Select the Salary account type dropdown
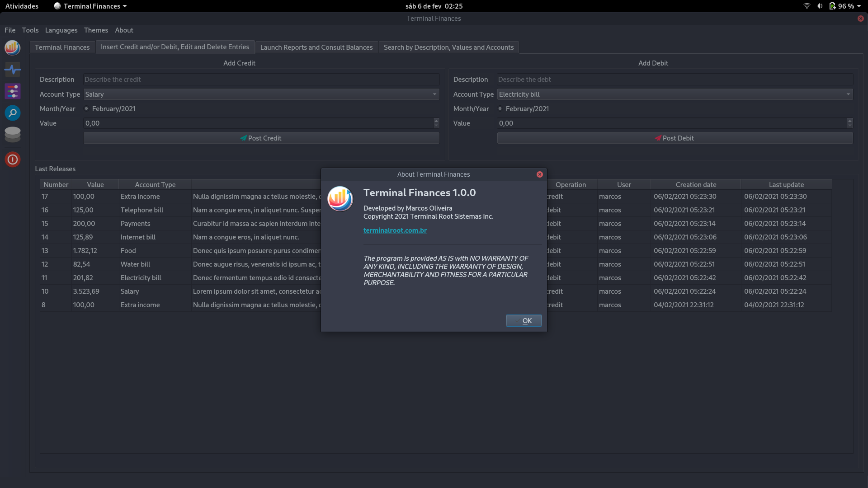 click(260, 94)
